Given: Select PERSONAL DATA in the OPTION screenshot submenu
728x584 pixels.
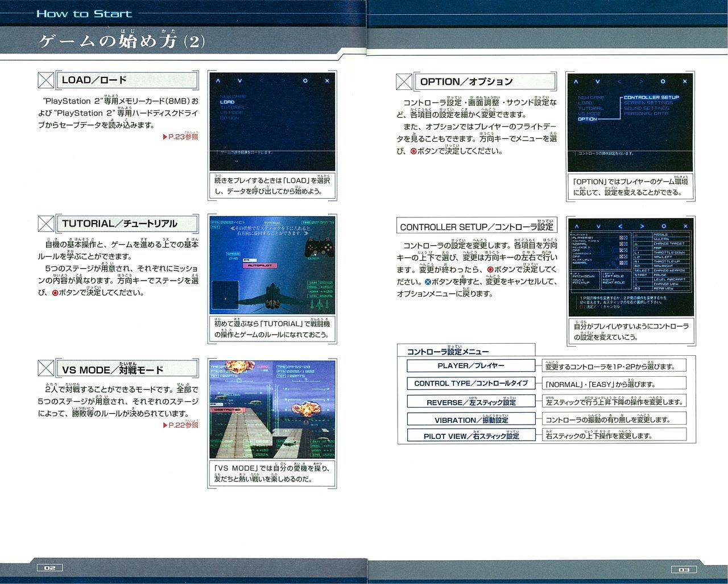Looking at the screenshot, I should (x=646, y=114).
